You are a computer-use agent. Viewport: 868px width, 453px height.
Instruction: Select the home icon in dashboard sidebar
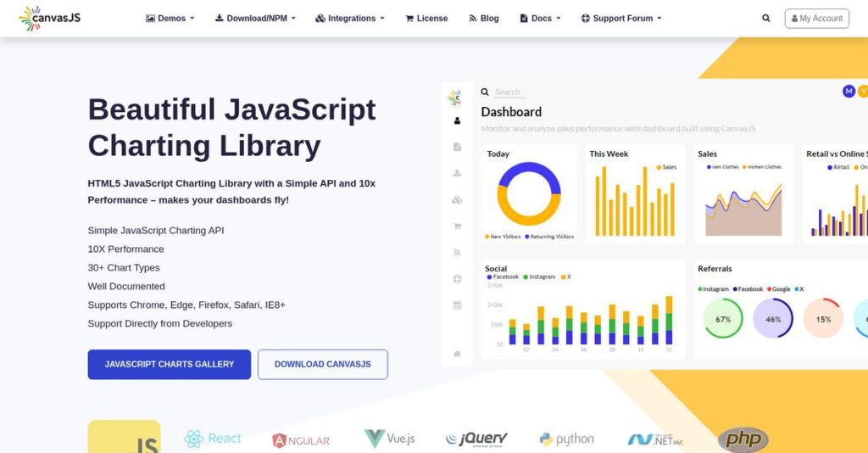457,354
